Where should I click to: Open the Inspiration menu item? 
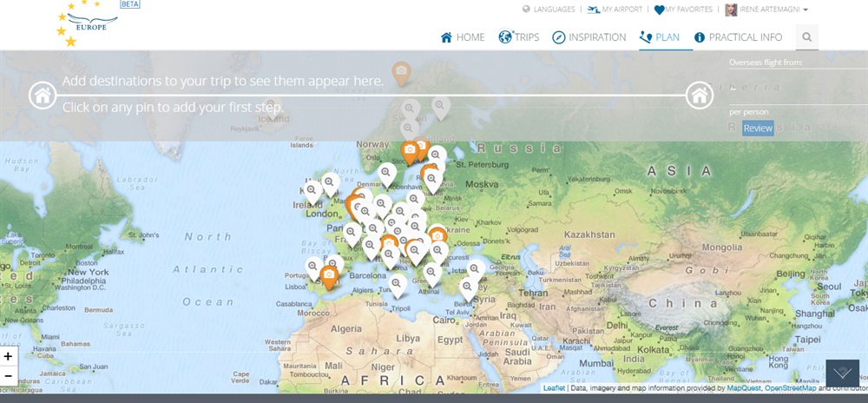(589, 37)
